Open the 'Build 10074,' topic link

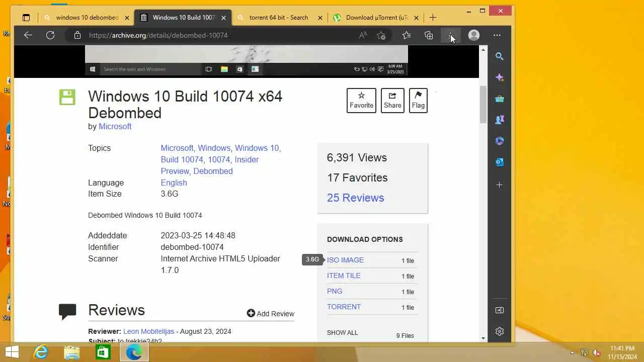(183, 159)
